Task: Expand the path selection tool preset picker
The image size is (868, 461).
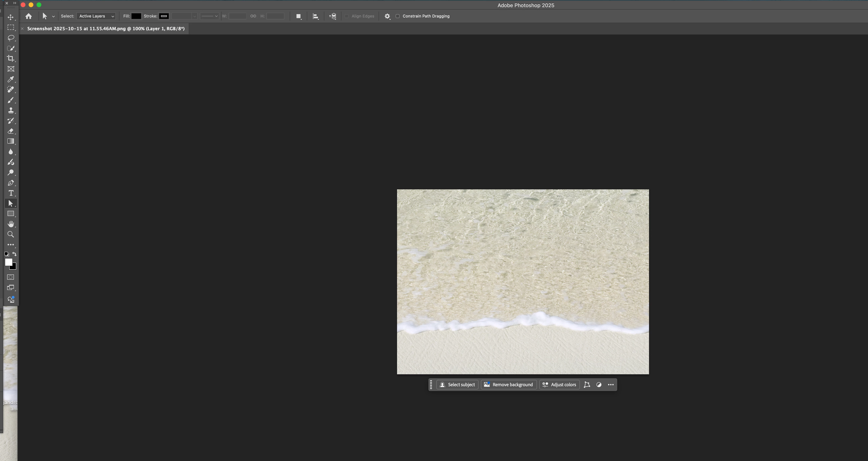Action: (x=53, y=17)
